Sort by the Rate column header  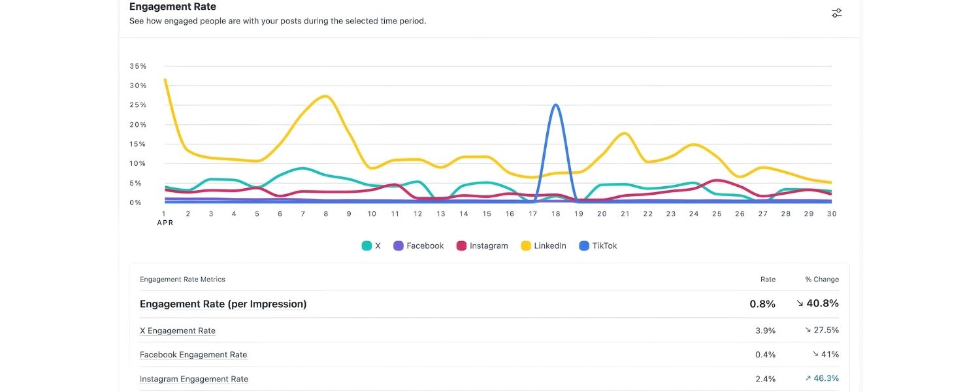point(768,280)
